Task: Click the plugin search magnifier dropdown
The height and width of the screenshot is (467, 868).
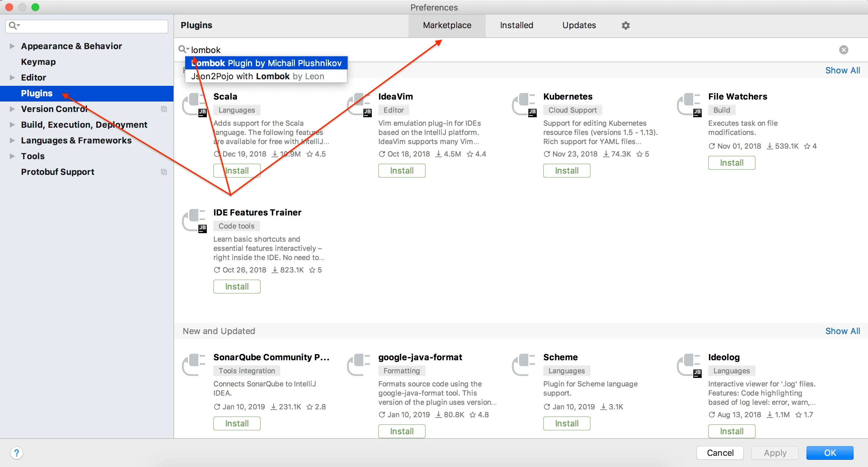Action: tap(183, 49)
